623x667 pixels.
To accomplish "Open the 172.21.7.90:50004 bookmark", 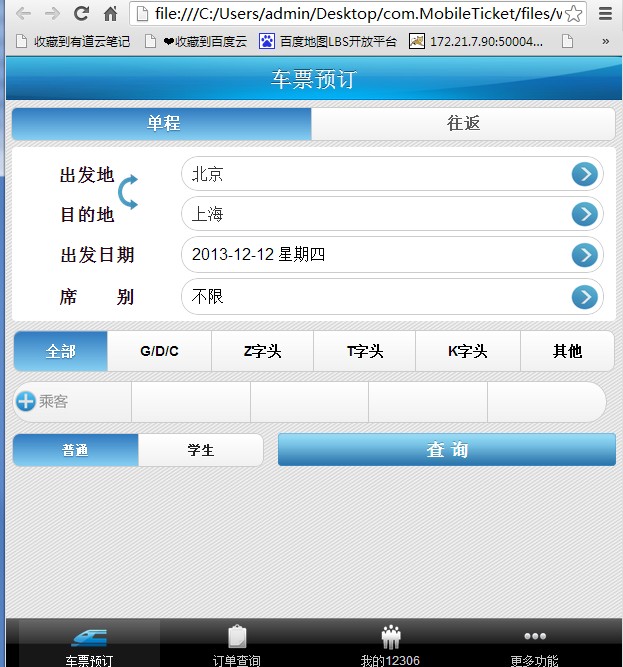I will pyautogui.click(x=476, y=41).
